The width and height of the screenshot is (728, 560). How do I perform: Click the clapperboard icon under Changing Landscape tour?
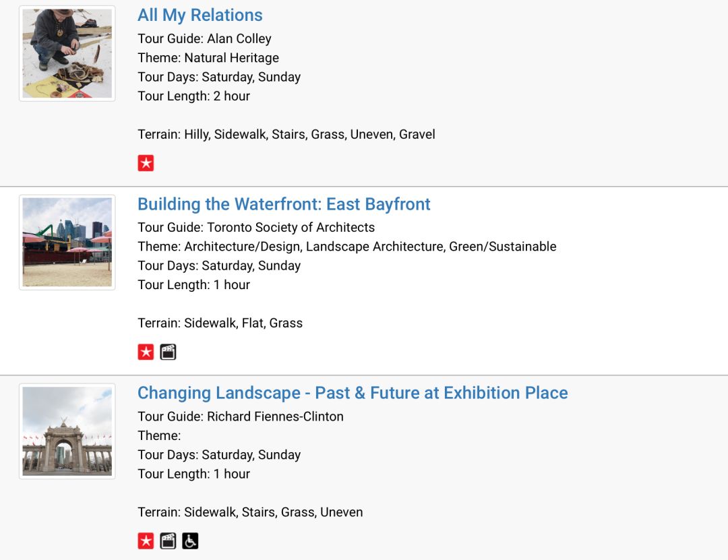(168, 541)
